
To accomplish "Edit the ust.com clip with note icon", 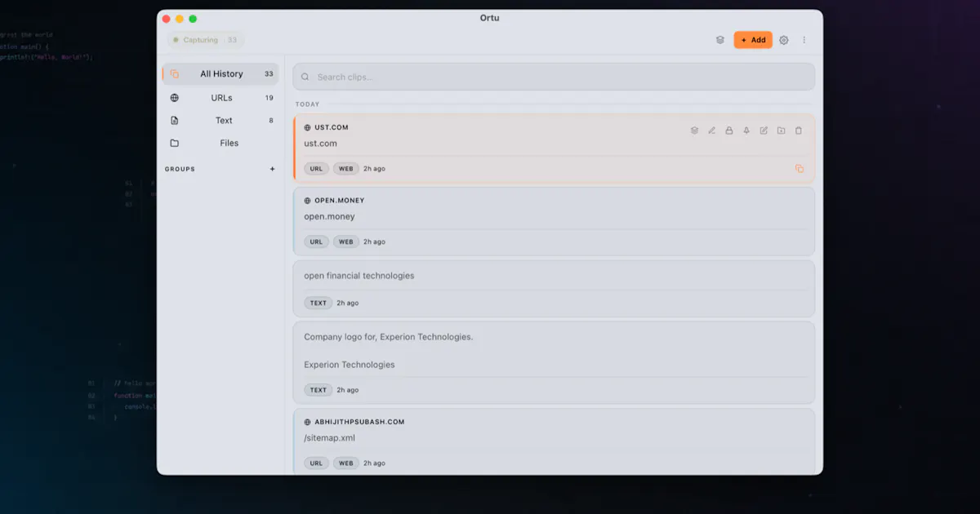I will [x=764, y=131].
